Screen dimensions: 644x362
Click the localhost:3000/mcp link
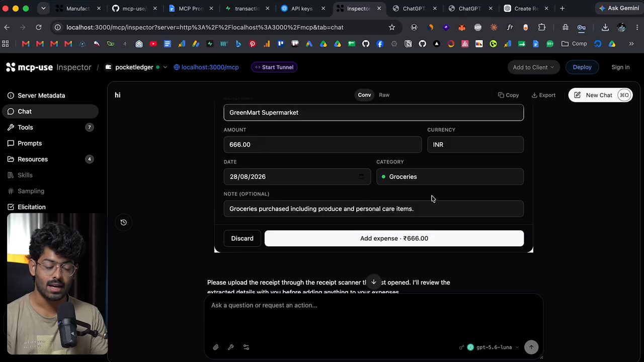tap(206, 67)
